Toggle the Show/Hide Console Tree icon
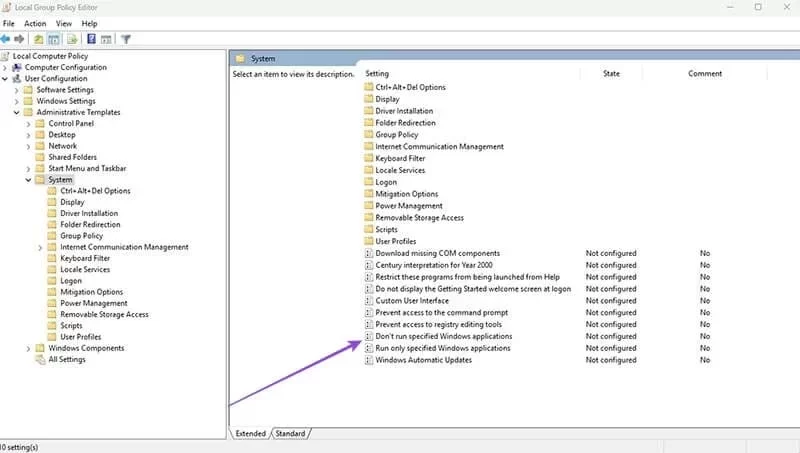Screen dimensions: 800x453 point(54,39)
